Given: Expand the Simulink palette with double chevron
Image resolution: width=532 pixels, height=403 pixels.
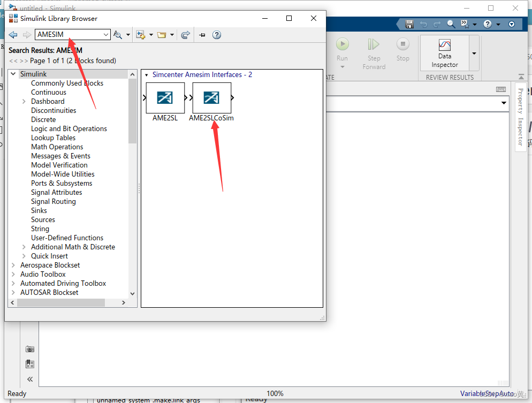Looking at the screenshot, I should 30,379.
